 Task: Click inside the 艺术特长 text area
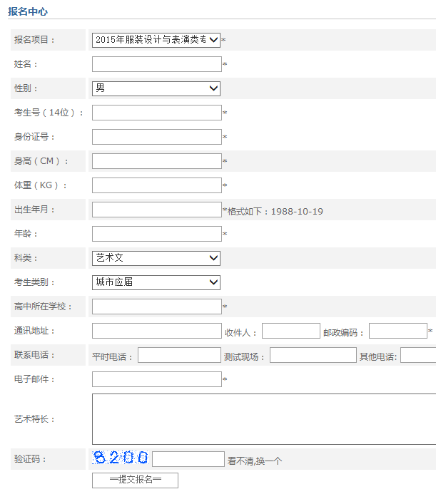click(x=263, y=419)
